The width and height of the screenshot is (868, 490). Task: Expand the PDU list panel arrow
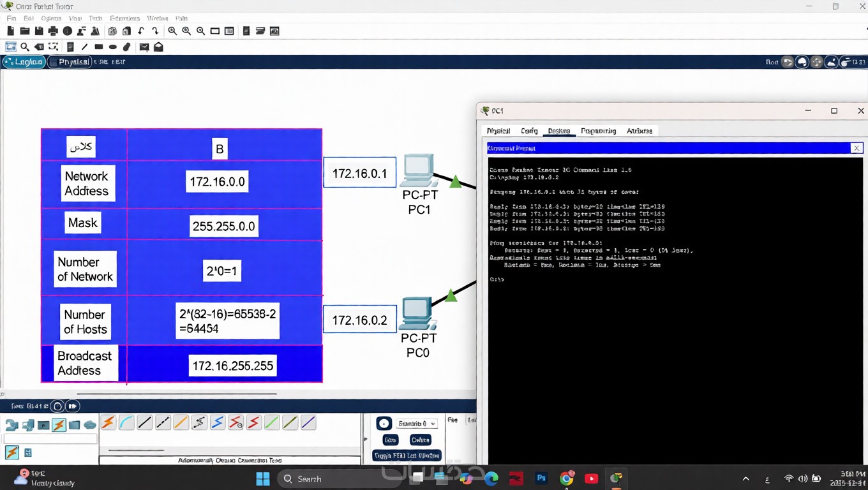click(x=366, y=439)
